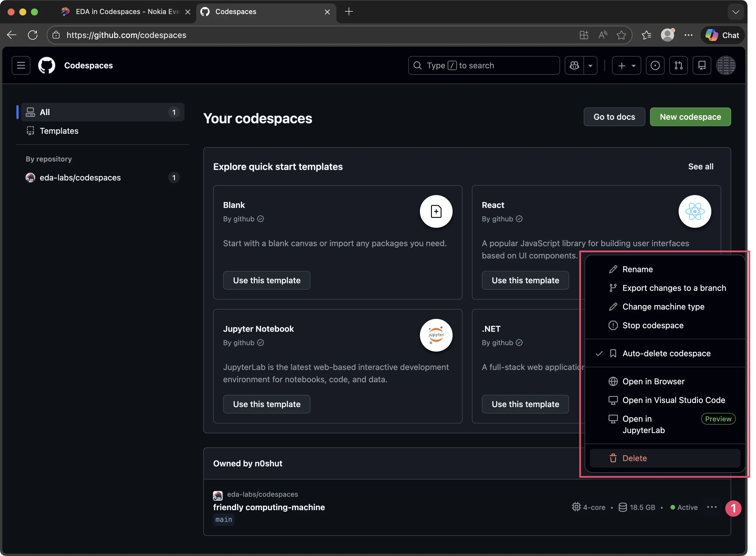Click the React logo icon

tap(695, 211)
